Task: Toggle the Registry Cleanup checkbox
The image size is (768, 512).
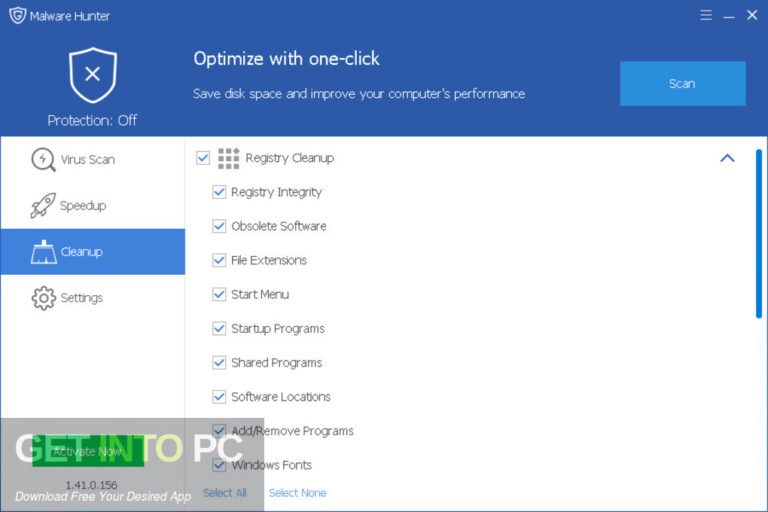Action: tap(203, 158)
